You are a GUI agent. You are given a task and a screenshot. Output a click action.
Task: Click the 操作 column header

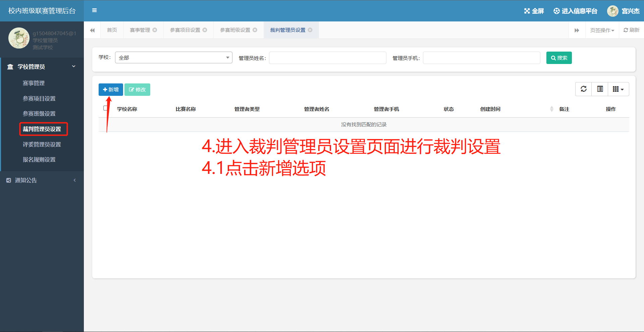(x=611, y=109)
